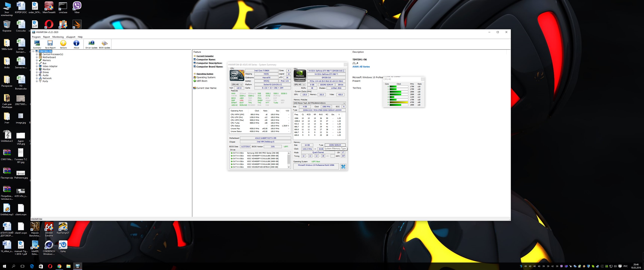The height and width of the screenshot is (270, 644).
Task: Open the Report menu
Action: [x=46, y=37]
